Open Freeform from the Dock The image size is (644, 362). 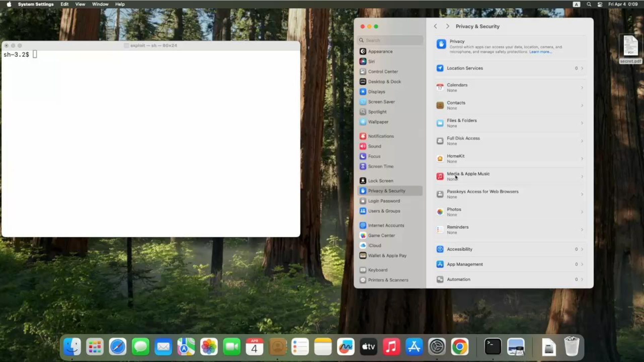tap(346, 347)
